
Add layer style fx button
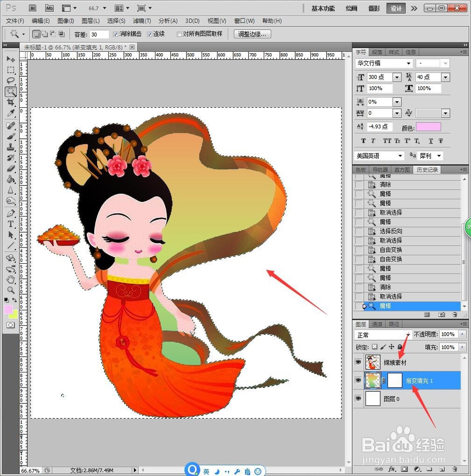click(392, 469)
